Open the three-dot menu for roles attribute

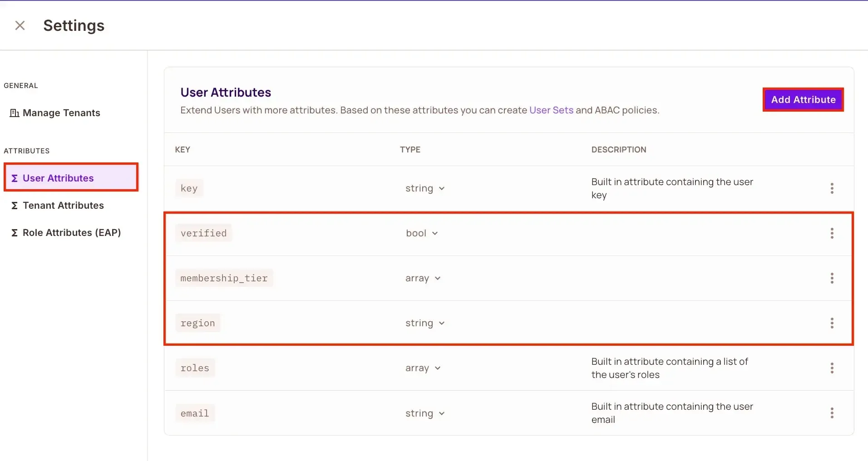click(832, 368)
